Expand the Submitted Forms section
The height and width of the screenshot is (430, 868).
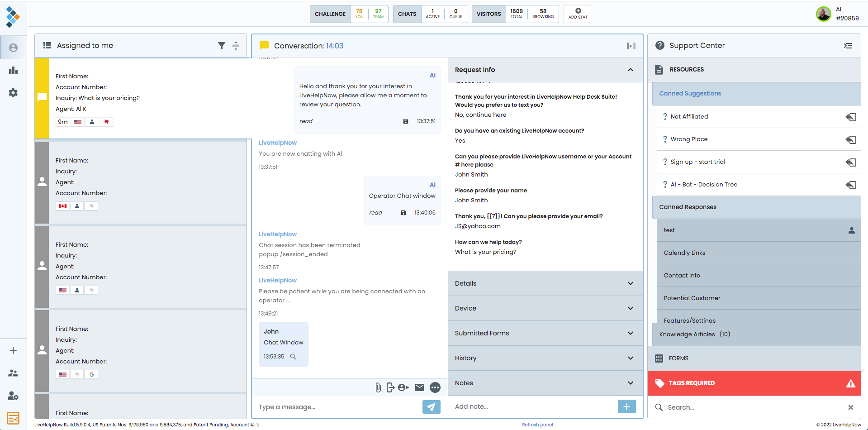(x=630, y=333)
